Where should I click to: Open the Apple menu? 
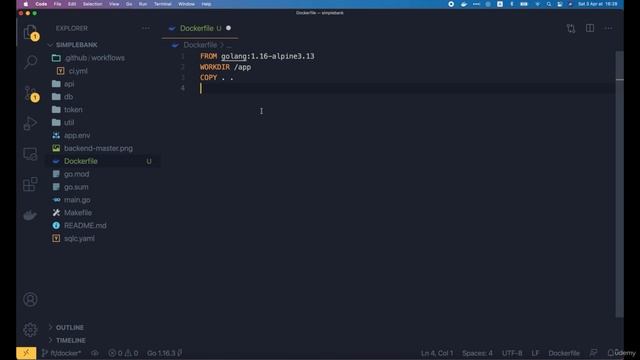point(25,4)
